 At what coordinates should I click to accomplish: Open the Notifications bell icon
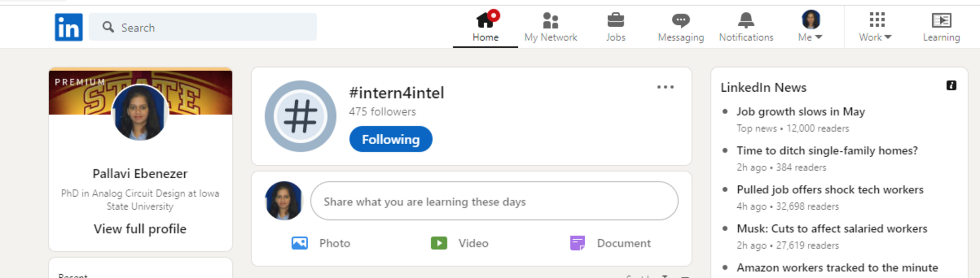746,21
